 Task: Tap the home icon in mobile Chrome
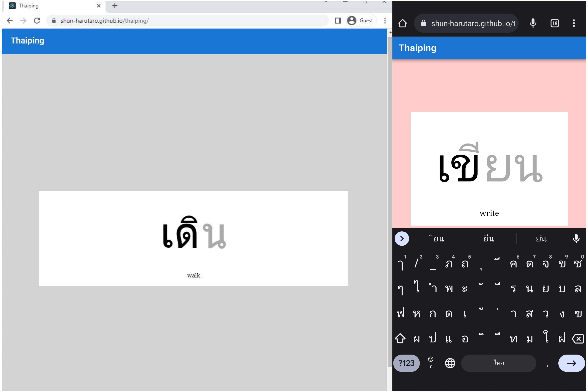coord(403,23)
